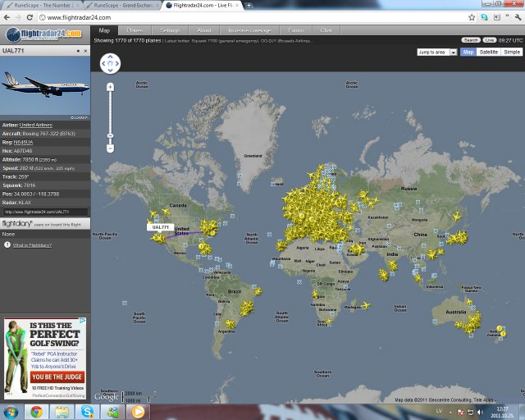
Task: Click the UAL771 label on the map
Action: pyautogui.click(x=161, y=227)
